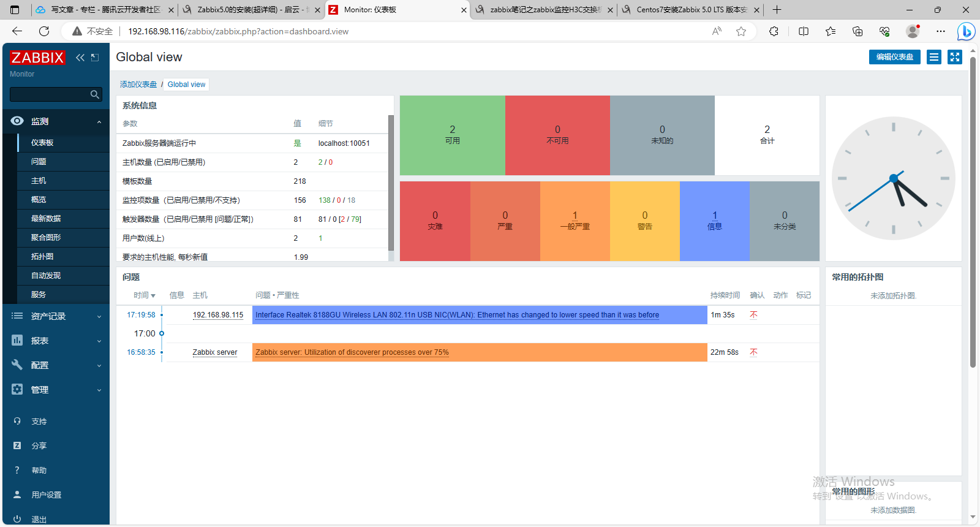This screenshot has width=980, height=527.
Task: Click the system info widget scrollbar
Action: (x=391, y=183)
